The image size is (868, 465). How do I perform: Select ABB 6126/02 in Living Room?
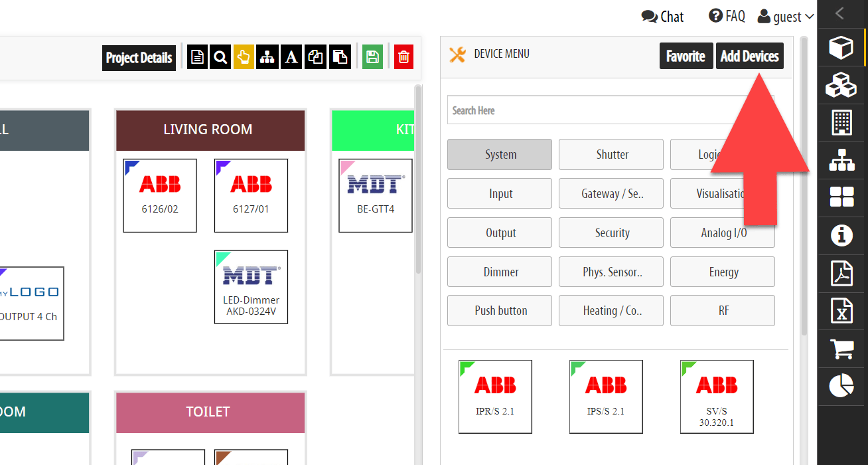tap(160, 195)
